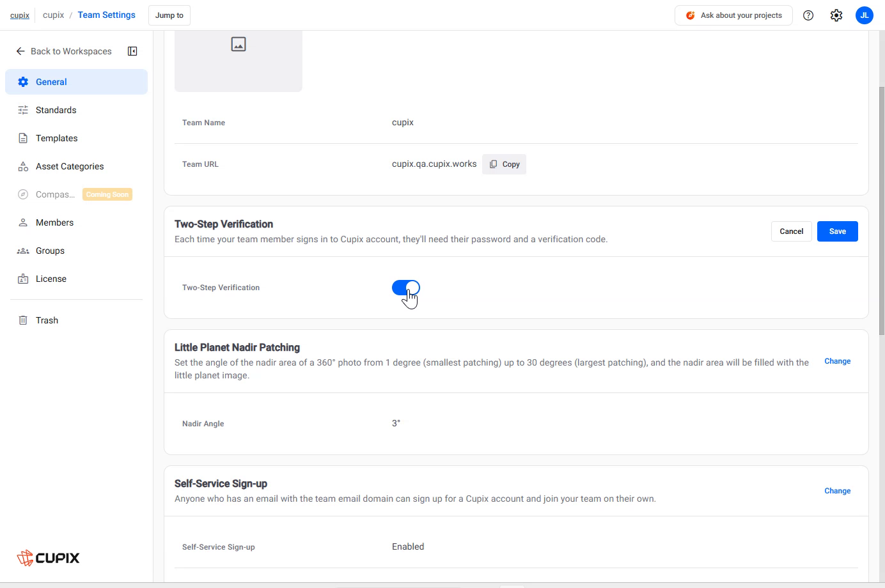885x588 pixels.
Task: Open the cupix team breadcrumb
Action: 53,15
